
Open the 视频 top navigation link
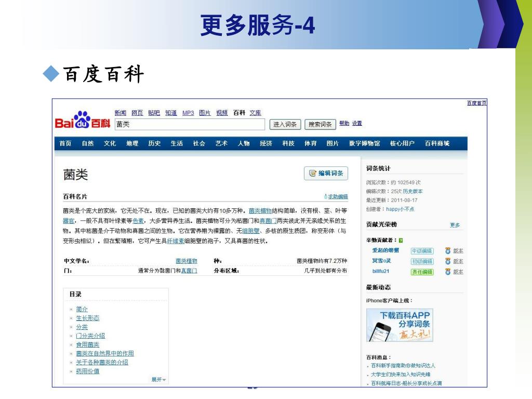click(x=222, y=113)
